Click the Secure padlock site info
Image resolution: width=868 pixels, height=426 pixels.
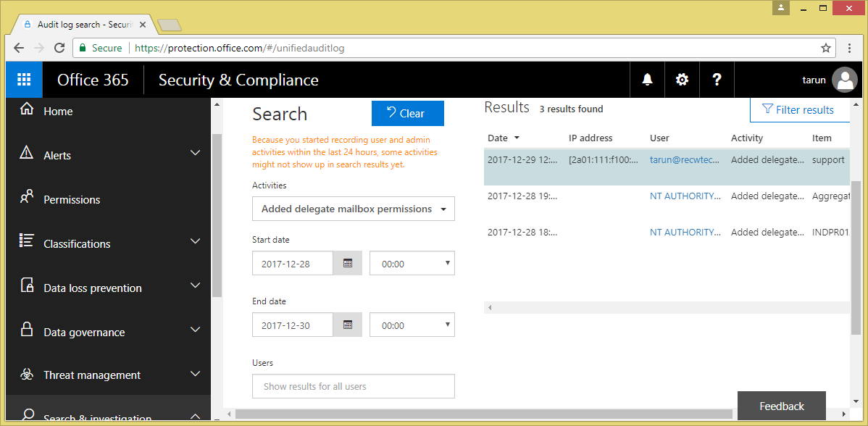(x=83, y=48)
